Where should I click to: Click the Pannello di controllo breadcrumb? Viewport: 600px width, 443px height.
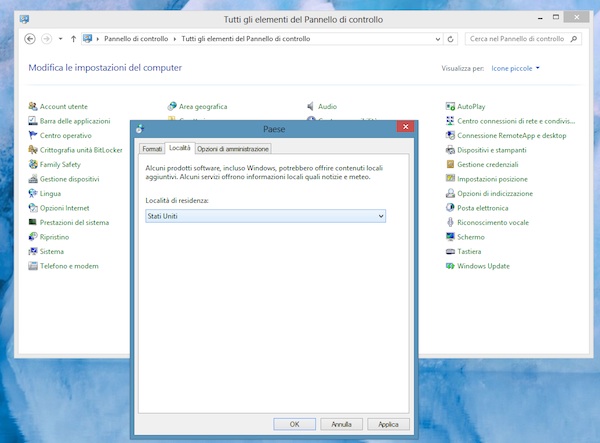tap(136, 39)
